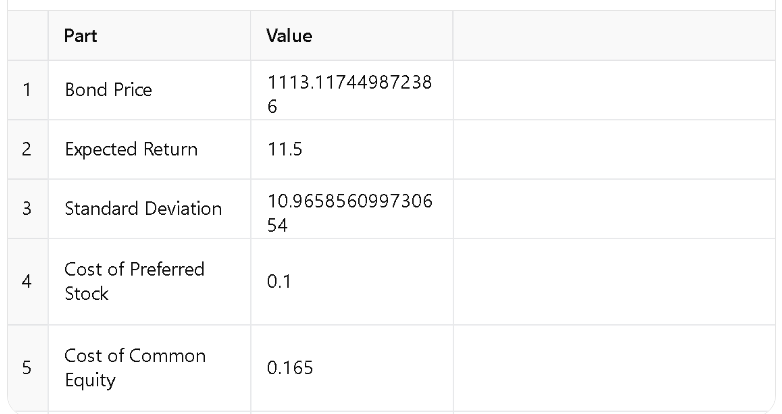Select row number 5

(27, 367)
